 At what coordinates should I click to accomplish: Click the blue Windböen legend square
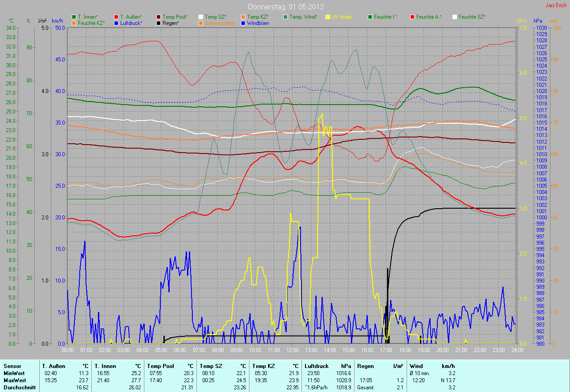[243, 23]
